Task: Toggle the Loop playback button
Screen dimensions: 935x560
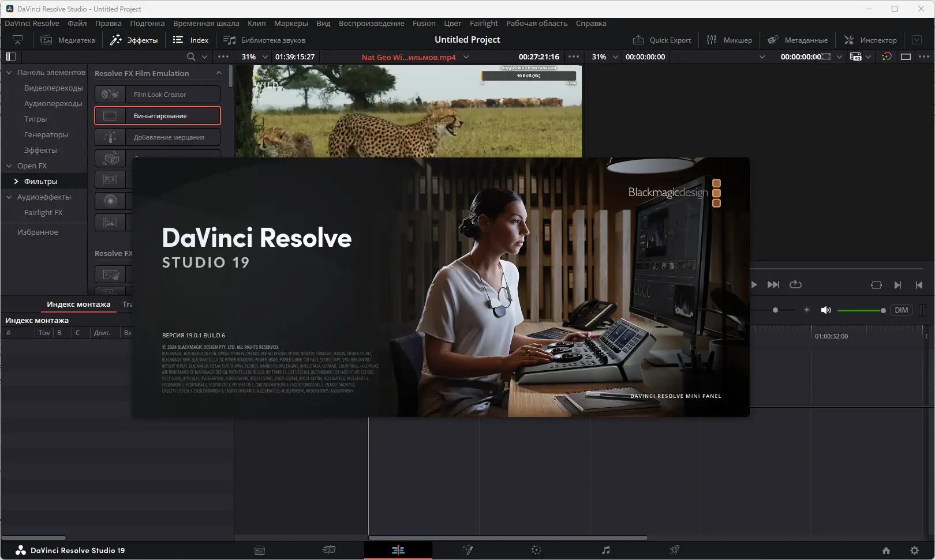Action: pyautogui.click(x=795, y=284)
